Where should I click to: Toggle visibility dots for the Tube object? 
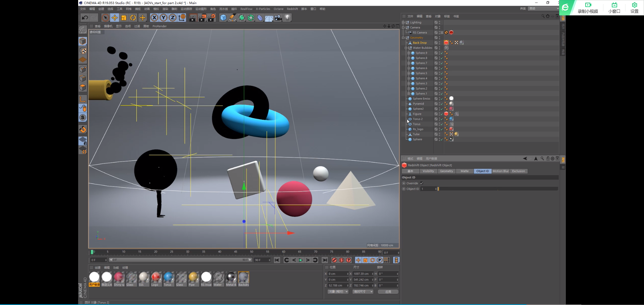[439, 134]
